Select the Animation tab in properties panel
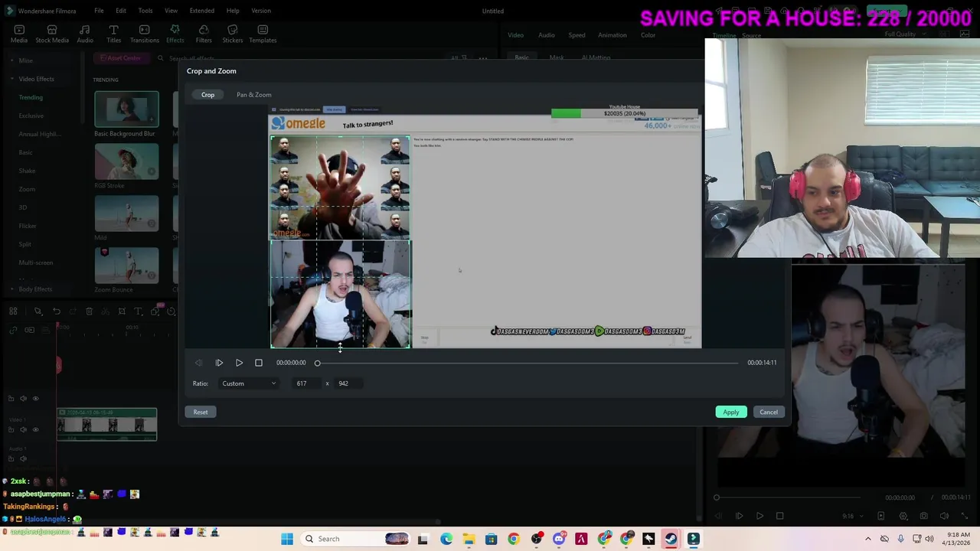The width and height of the screenshot is (980, 551). [x=612, y=35]
